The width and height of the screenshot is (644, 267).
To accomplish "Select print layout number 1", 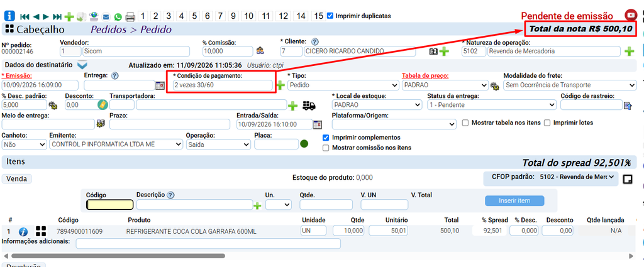I will click(x=143, y=16).
